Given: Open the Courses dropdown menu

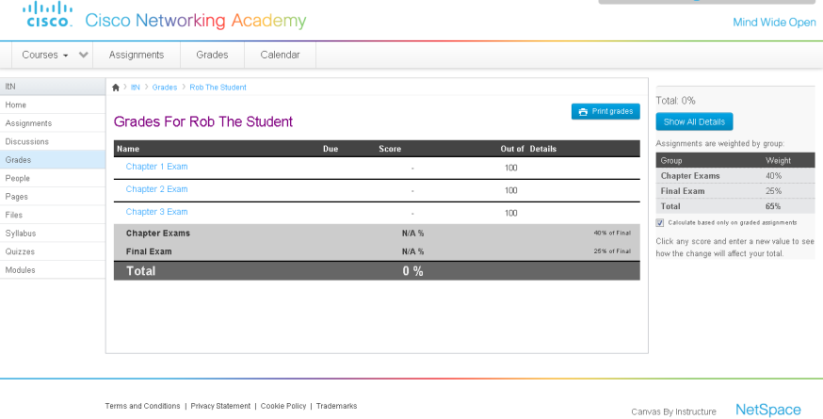Looking at the screenshot, I should coord(45,55).
